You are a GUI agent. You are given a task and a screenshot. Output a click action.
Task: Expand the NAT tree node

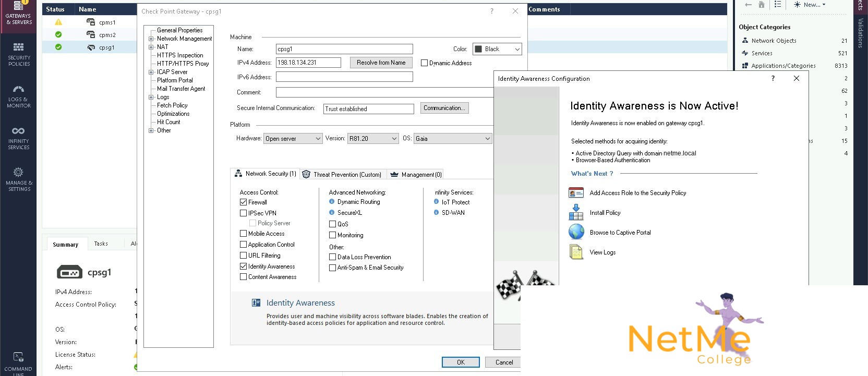pos(151,47)
